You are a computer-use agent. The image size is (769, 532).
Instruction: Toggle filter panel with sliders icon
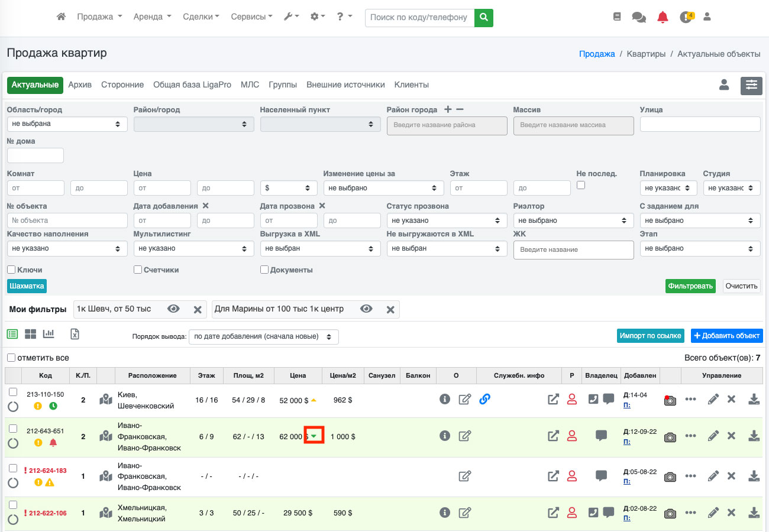[751, 85]
